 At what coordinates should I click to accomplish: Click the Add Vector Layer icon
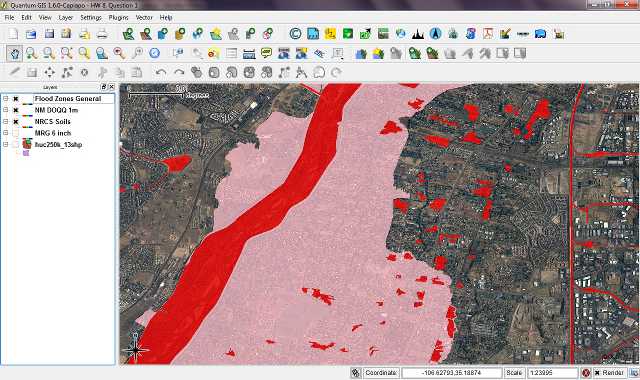click(x=128, y=34)
